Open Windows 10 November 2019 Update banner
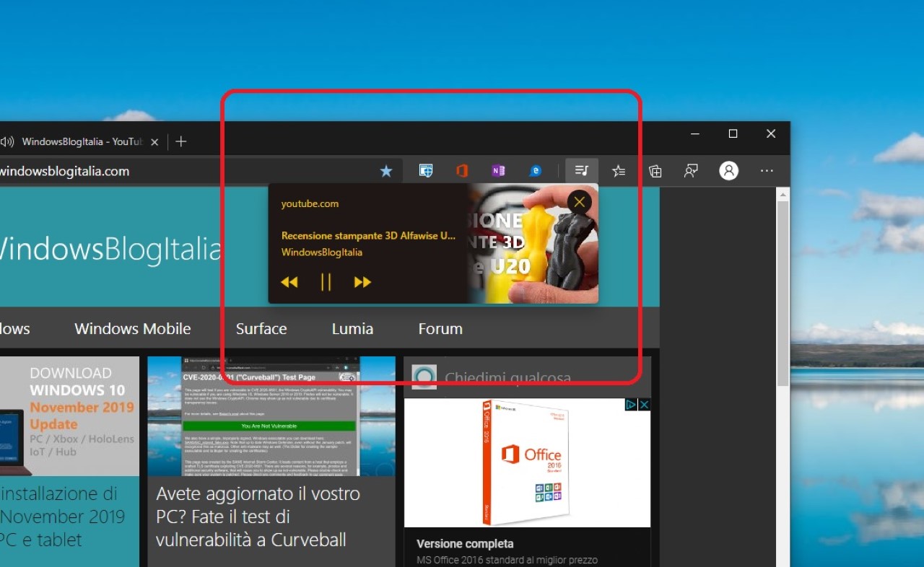The width and height of the screenshot is (924, 567). [70, 416]
